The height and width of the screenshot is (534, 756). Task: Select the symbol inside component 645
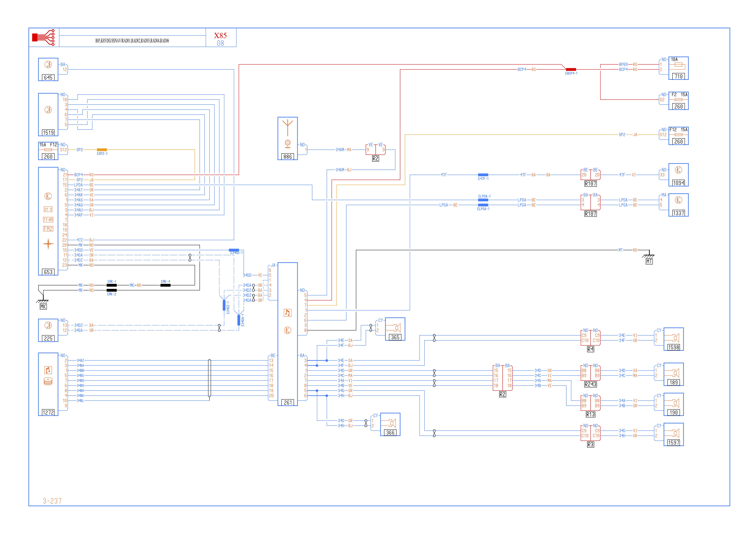(x=48, y=64)
